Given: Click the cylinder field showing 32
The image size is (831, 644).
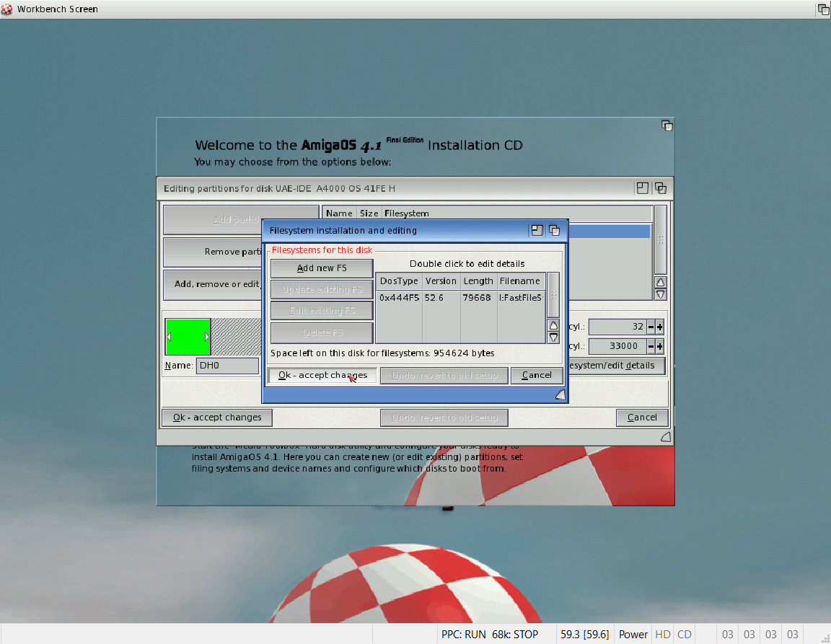Looking at the screenshot, I should (617, 327).
